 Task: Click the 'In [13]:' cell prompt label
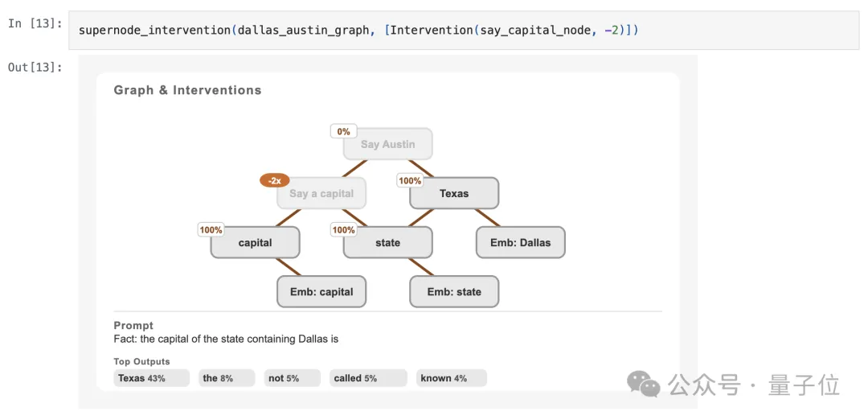pos(34,23)
